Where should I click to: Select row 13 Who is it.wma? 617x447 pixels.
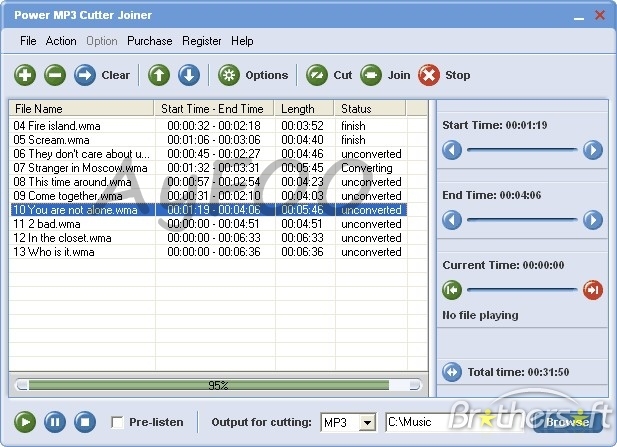(x=209, y=252)
